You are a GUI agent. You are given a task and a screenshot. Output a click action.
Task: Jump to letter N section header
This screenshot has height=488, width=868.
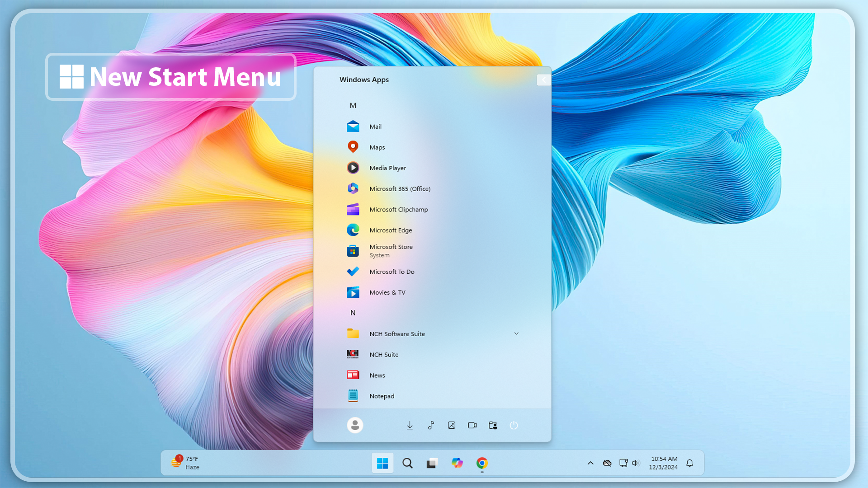(353, 313)
